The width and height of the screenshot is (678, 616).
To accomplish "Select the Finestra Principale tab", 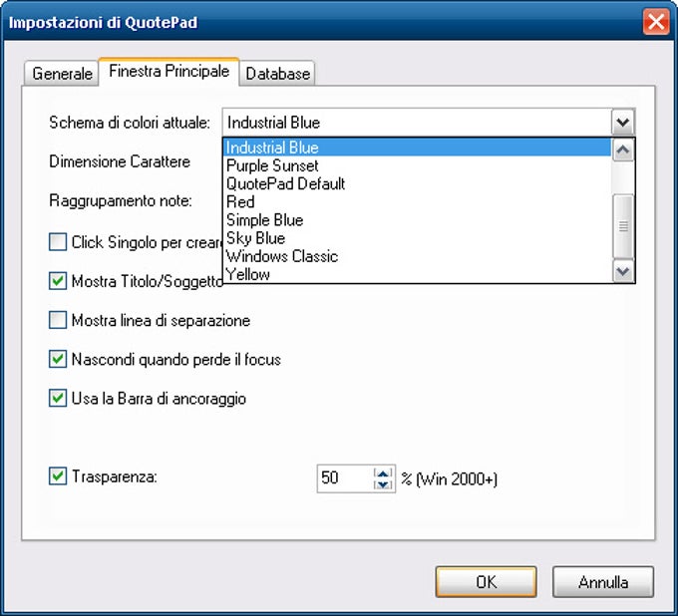I will [169, 72].
